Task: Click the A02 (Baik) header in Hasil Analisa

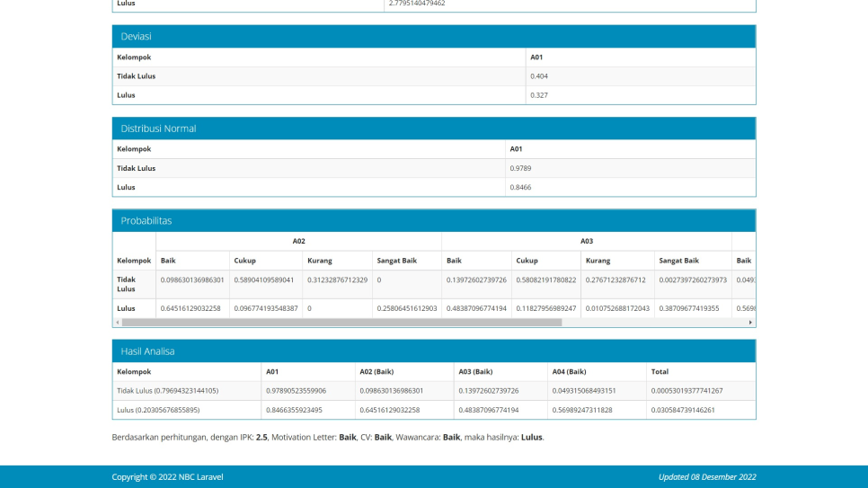Action: click(376, 372)
